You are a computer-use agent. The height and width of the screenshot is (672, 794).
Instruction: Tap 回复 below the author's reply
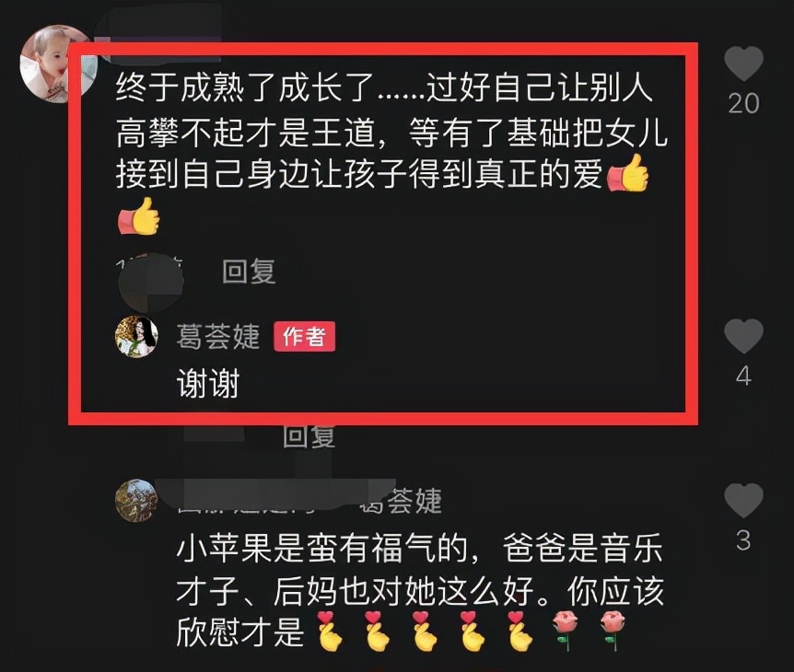(x=309, y=435)
